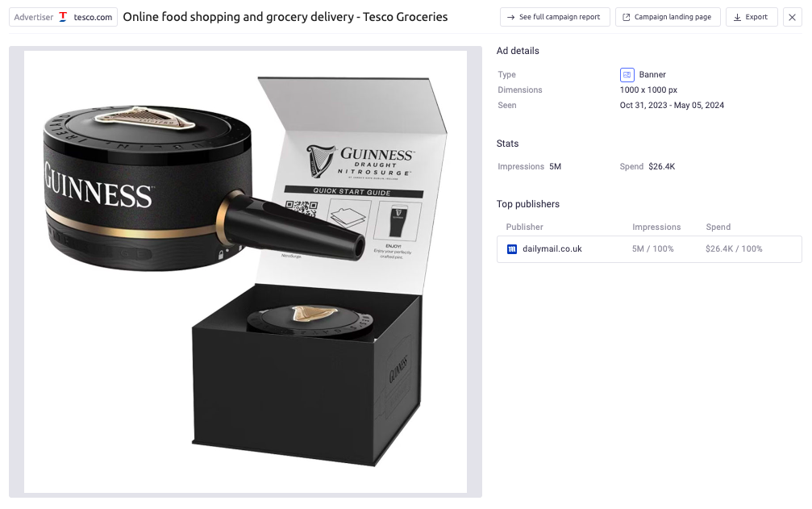Screen dimensions: 812x509
Task: Click the external link icon for landing page
Action: coord(626,17)
